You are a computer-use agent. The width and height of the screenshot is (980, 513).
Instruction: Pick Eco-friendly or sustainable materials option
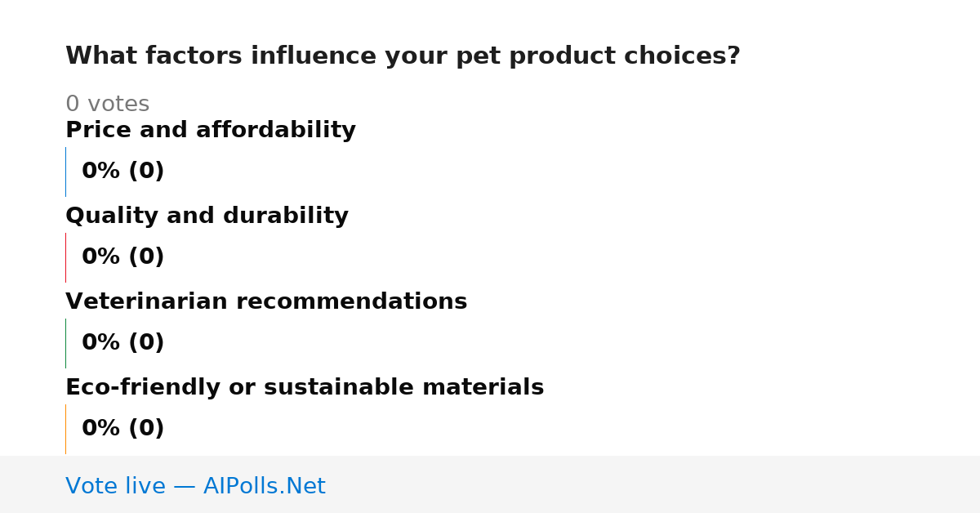coord(305,387)
